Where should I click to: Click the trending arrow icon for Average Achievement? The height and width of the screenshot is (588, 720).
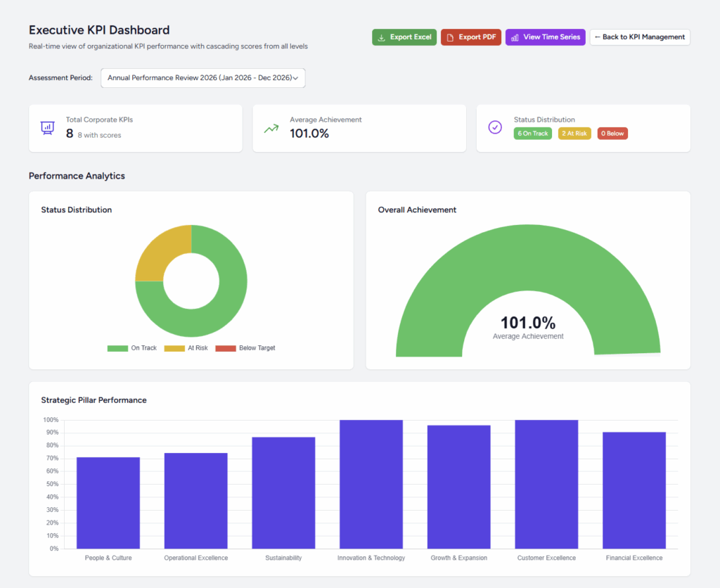[x=271, y=129]
